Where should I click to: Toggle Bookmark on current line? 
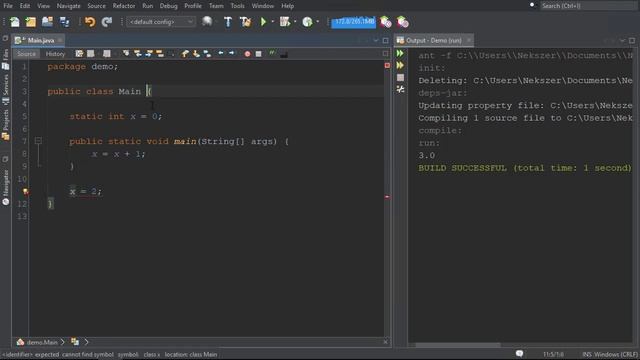[x=207, y=54]
